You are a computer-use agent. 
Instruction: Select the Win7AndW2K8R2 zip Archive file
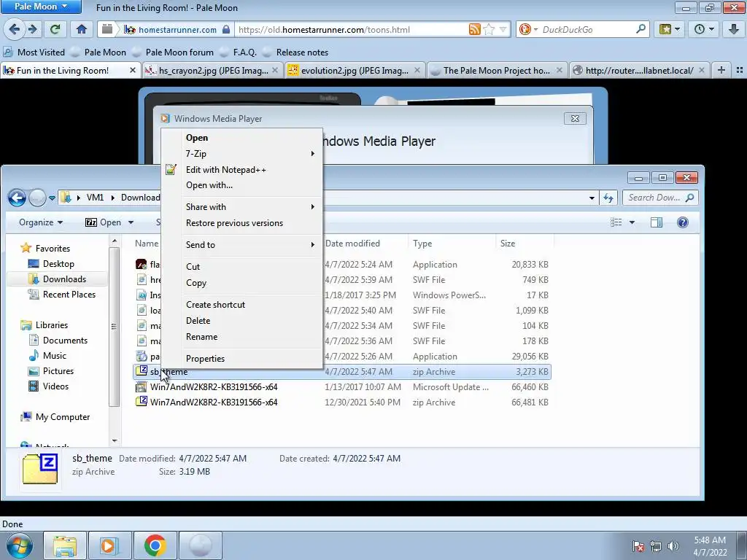(x=342, y=402)
